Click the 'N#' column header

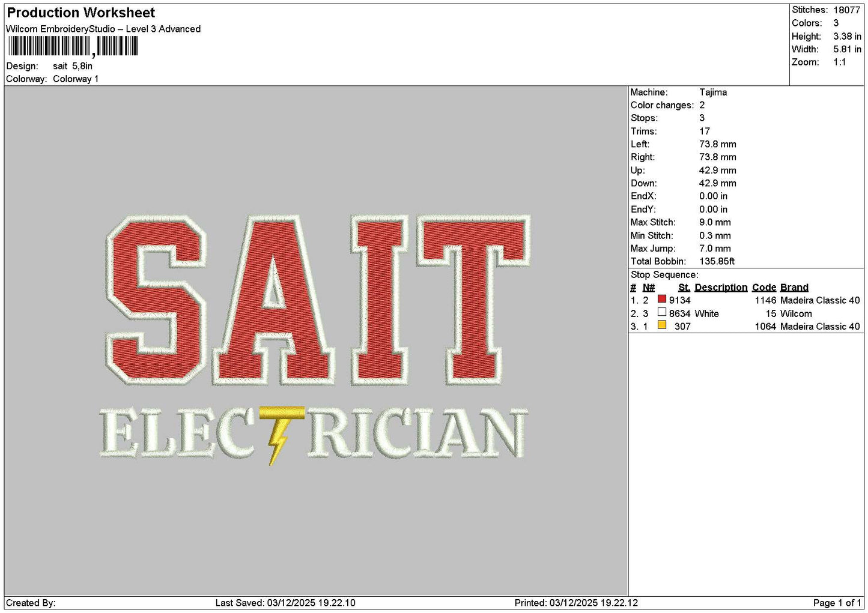pos(649,288)
